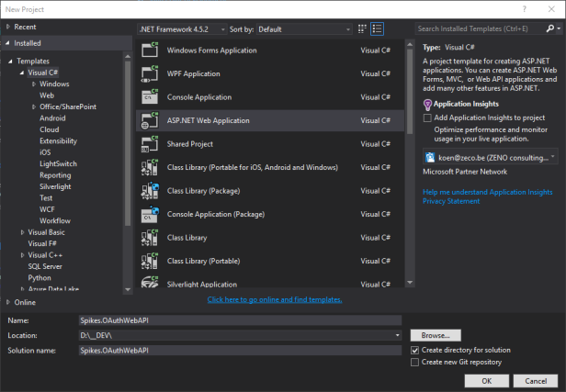Open the help question mark button
The height and width of the screenshot is (392, 566).
tap(525, 9)
